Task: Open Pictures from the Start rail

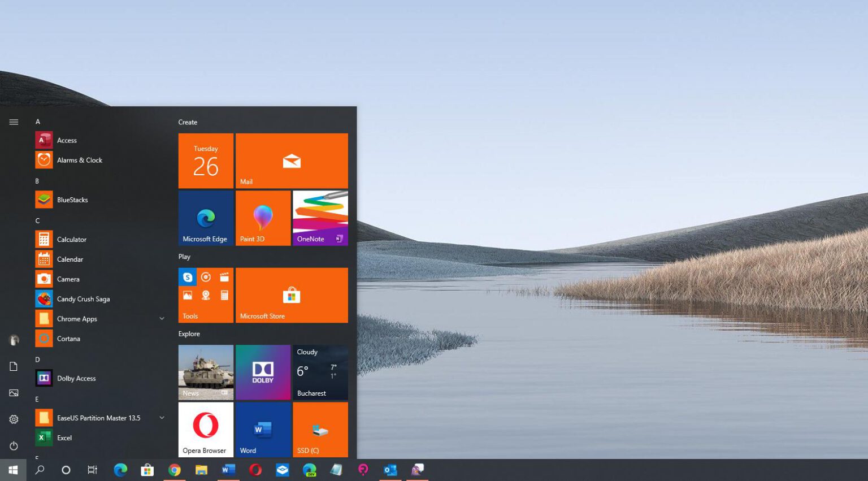Action: coord(14,393)
